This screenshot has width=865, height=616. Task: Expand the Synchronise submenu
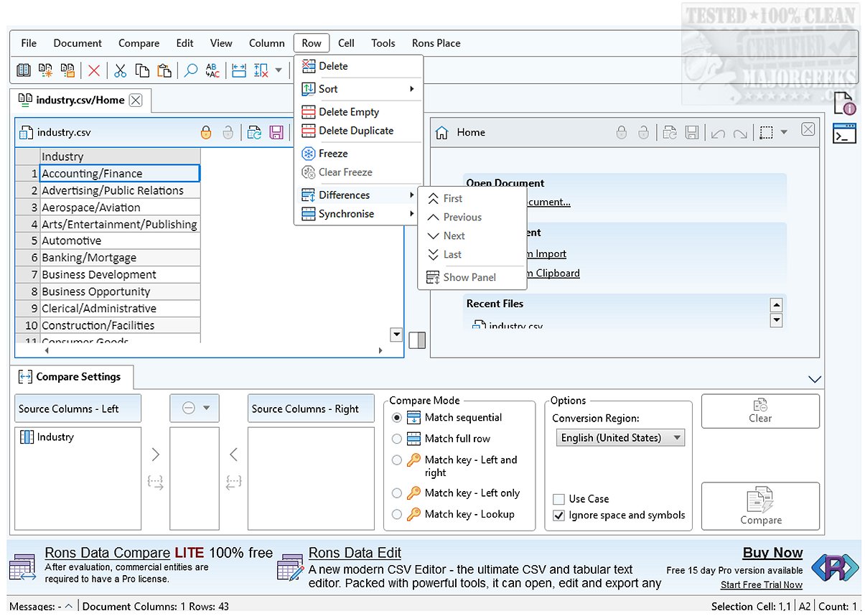coord(358,214)
